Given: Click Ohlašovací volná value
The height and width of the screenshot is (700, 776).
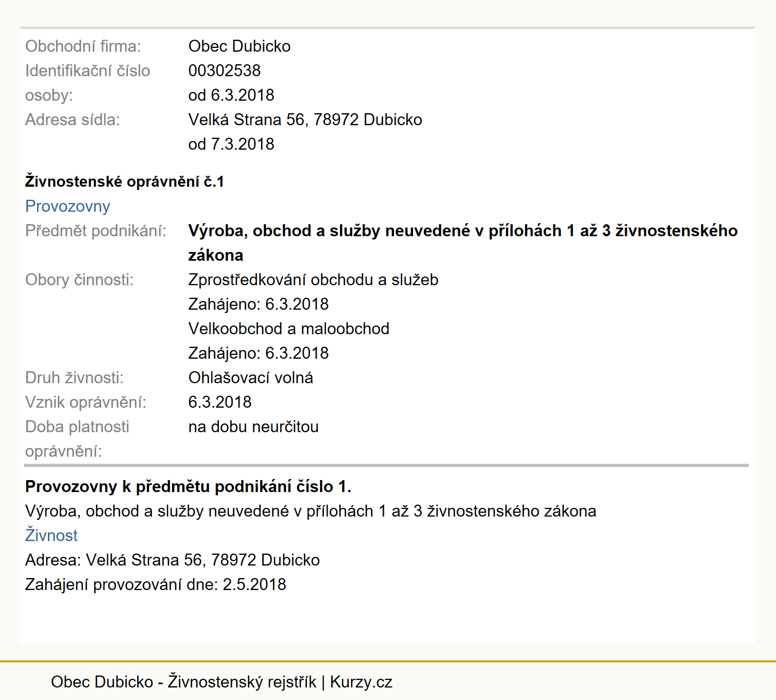Looking at the screenshot, I should tap(251, 378).
